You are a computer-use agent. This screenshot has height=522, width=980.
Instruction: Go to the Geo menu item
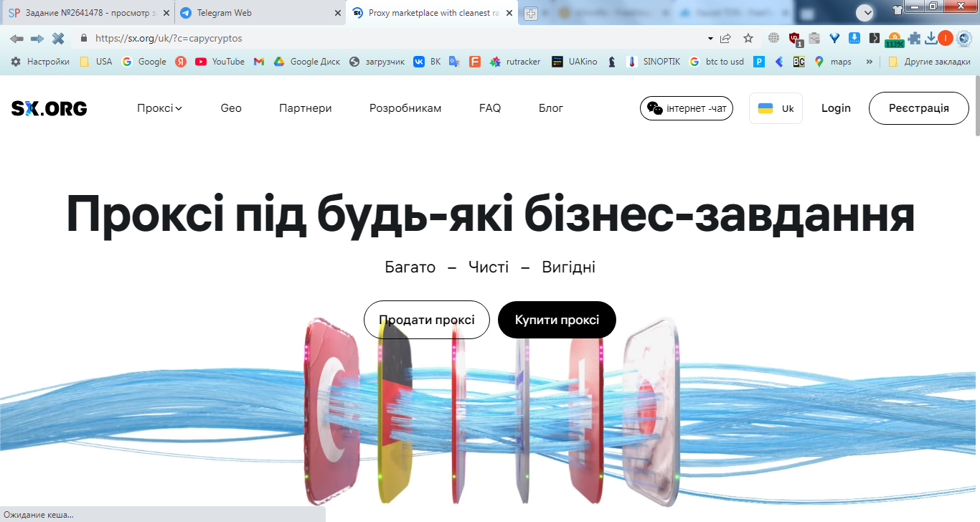(x=231, y=108)
